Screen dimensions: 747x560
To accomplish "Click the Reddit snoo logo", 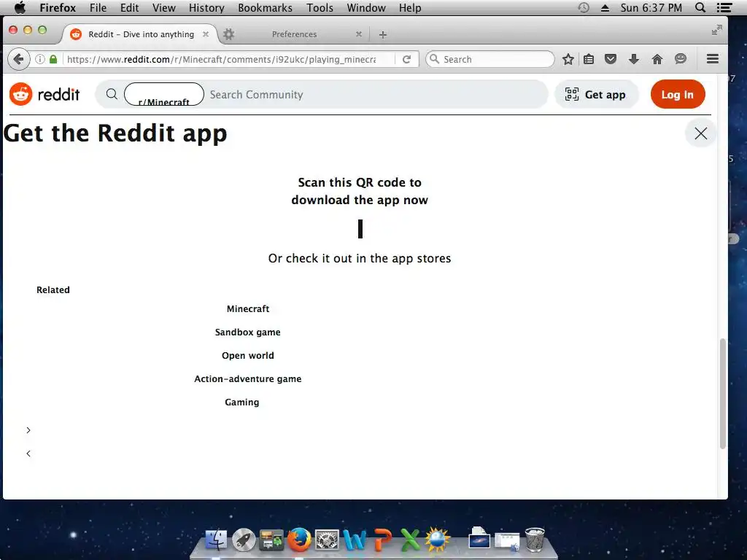I will tap(21, 94).
